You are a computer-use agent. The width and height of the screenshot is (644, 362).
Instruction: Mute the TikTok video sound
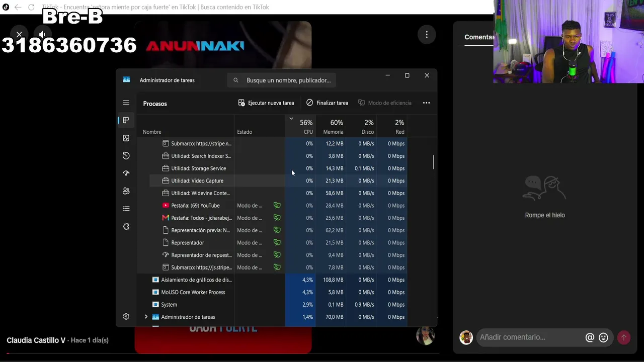42,34
